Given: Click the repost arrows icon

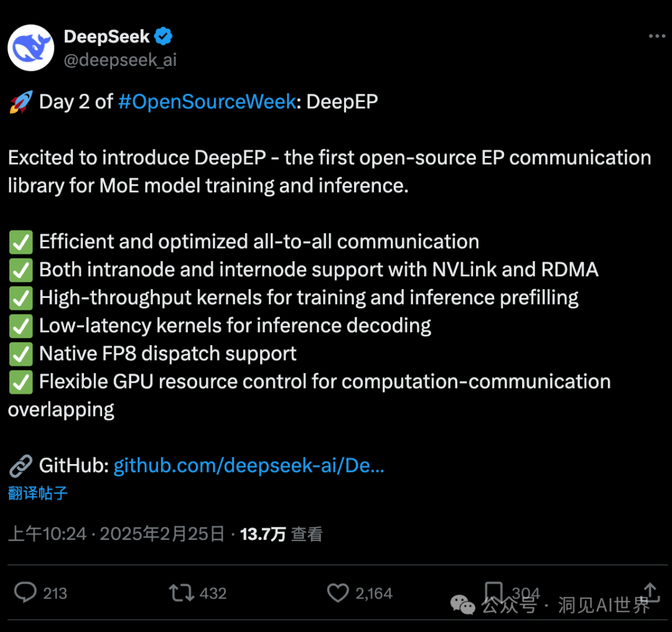Looking at the screenshot, I should [x=181, y=592].
